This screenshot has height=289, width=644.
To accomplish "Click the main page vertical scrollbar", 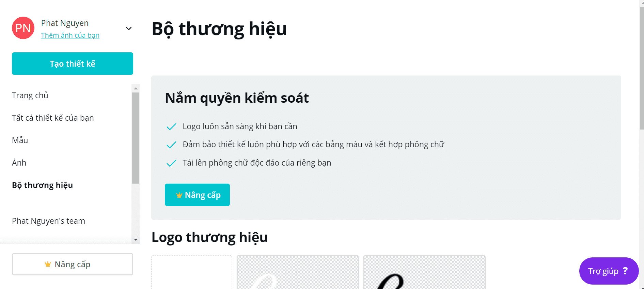I will 642,68.
